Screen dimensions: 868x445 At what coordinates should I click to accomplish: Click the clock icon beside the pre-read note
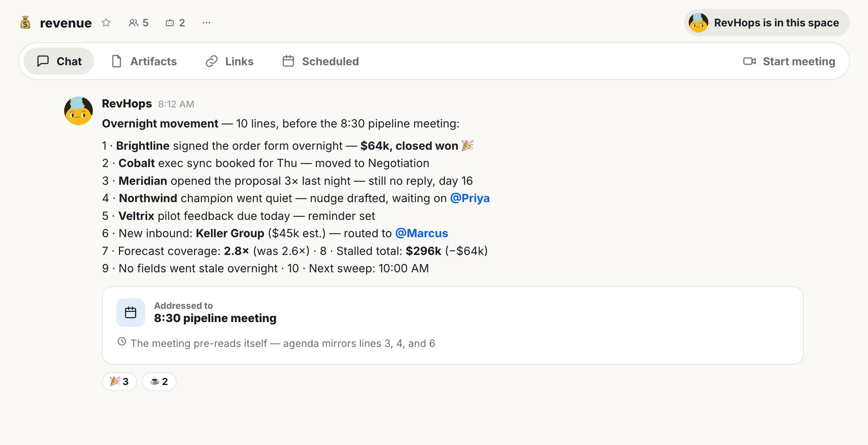122,342
